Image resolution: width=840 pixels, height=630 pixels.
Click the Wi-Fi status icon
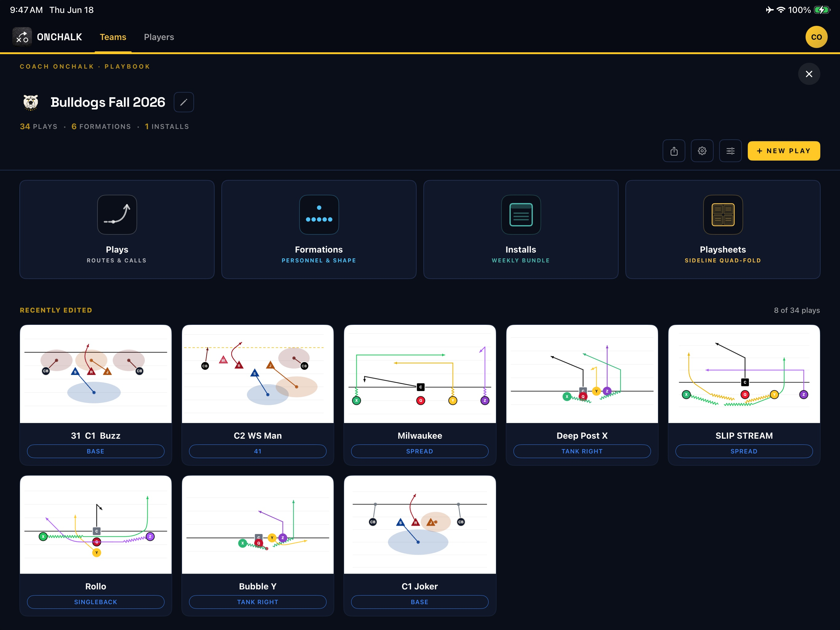tap(781, 10)
